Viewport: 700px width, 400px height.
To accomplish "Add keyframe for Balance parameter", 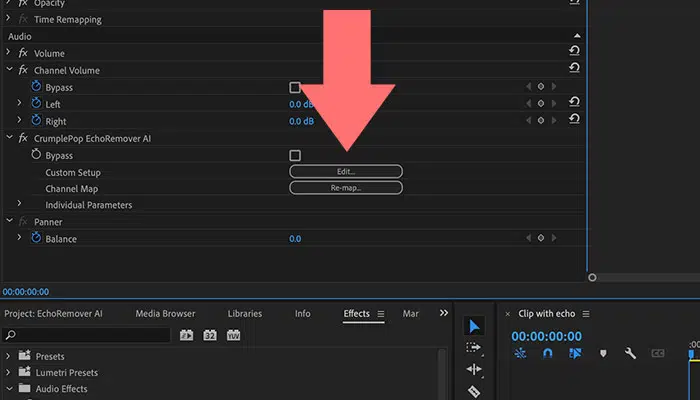I will point(541,238).
